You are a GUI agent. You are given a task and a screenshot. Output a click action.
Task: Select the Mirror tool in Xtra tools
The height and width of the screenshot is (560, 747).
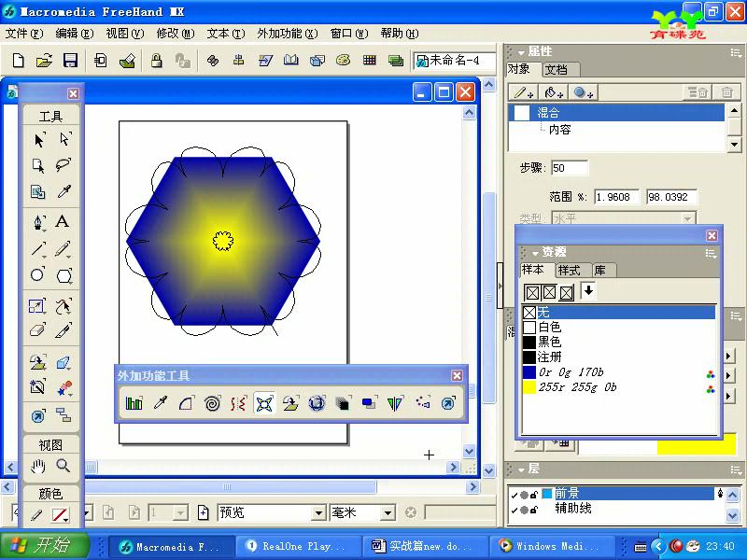tap(395, 404)
